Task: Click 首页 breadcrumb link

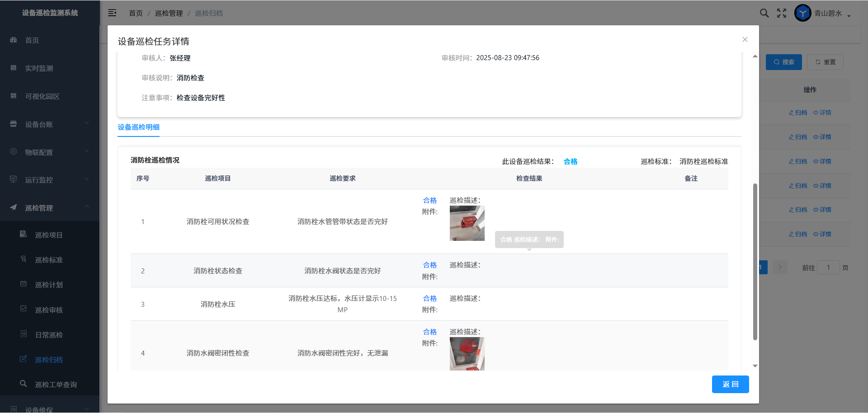Action: (136, 13)
